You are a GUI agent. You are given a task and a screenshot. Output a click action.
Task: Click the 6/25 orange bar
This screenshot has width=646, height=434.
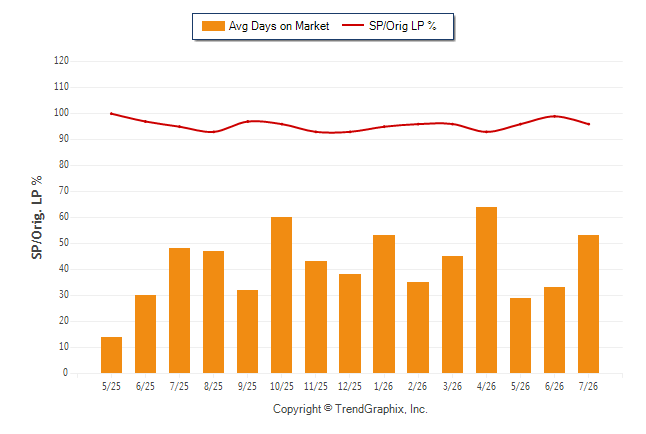tap(145, 334)
